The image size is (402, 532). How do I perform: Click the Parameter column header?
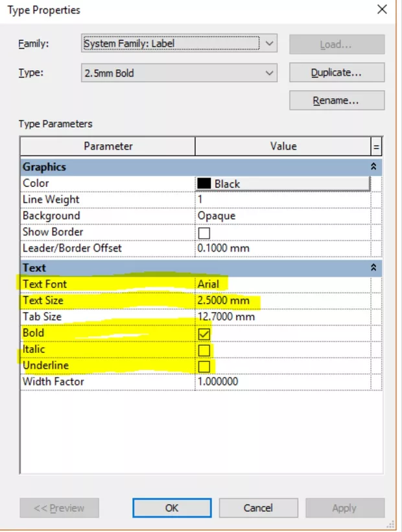pyautogui.click(x=108, y=146)
